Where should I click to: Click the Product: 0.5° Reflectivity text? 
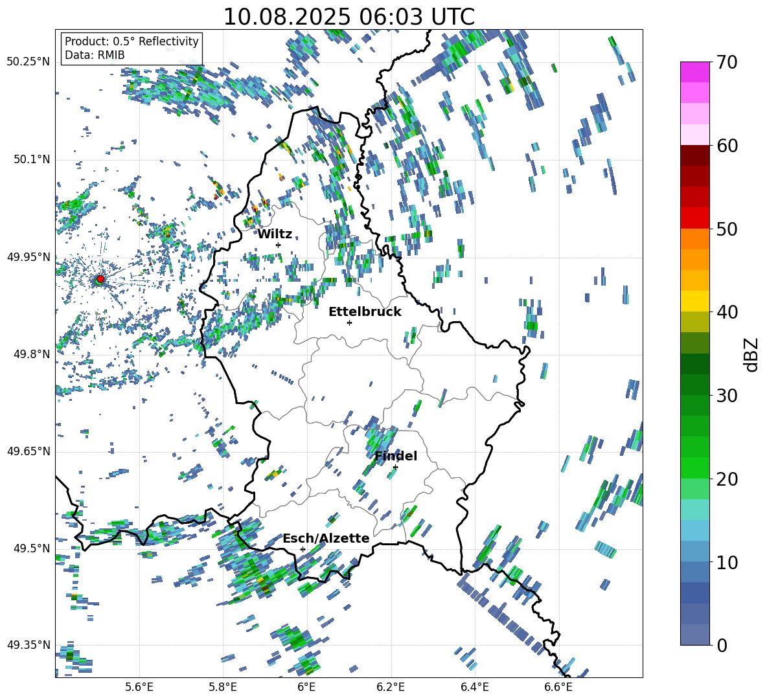(132, 41)
